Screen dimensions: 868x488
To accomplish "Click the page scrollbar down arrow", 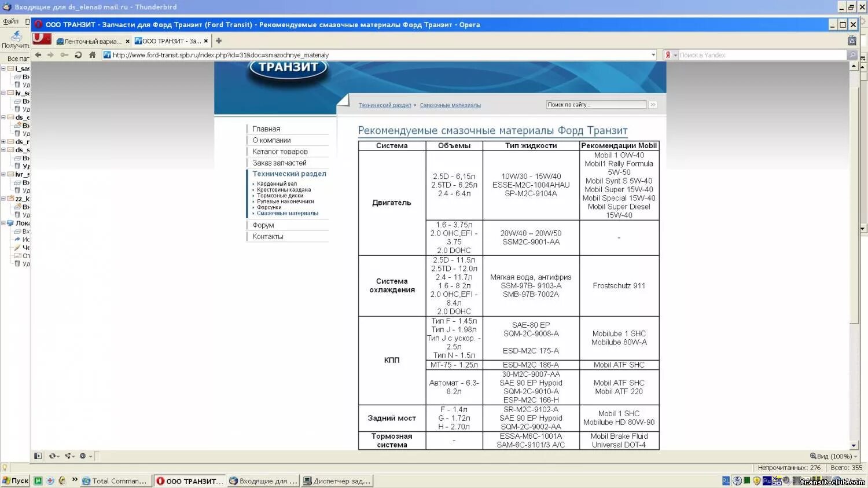I will 854,446.
